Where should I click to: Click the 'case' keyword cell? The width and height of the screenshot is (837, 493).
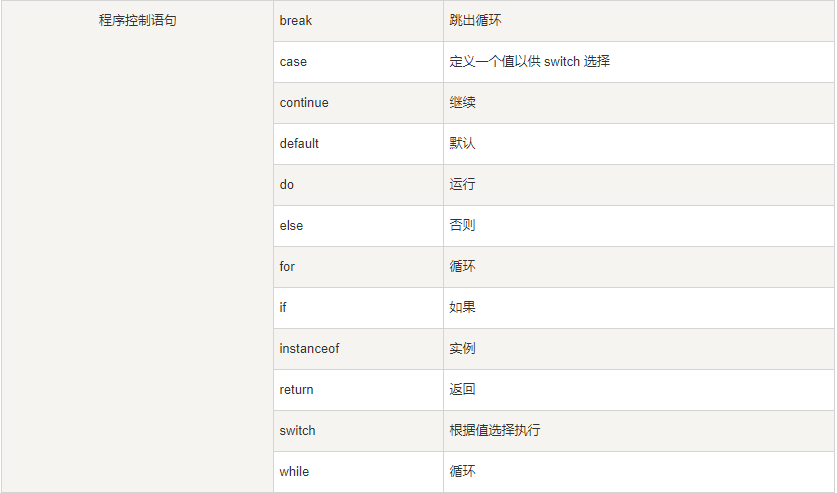click(x=293, y=61)
